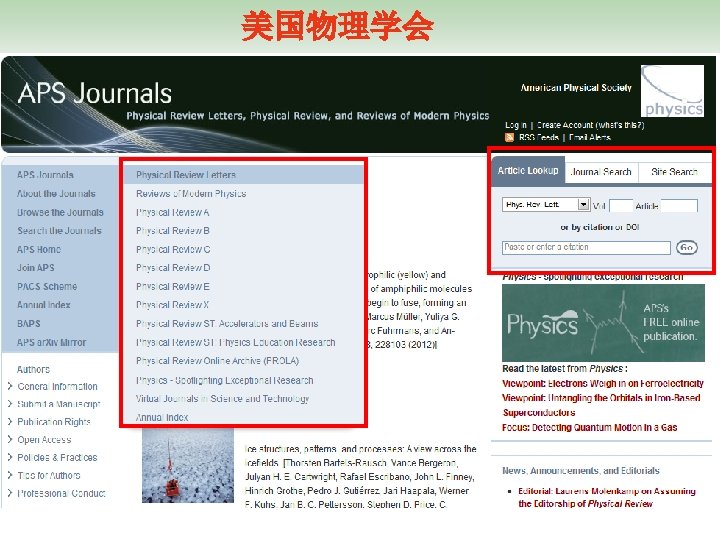Open APS arXiv Mirror sidebar link
This screenshot has height=540, width=720.
coord(51,343)
